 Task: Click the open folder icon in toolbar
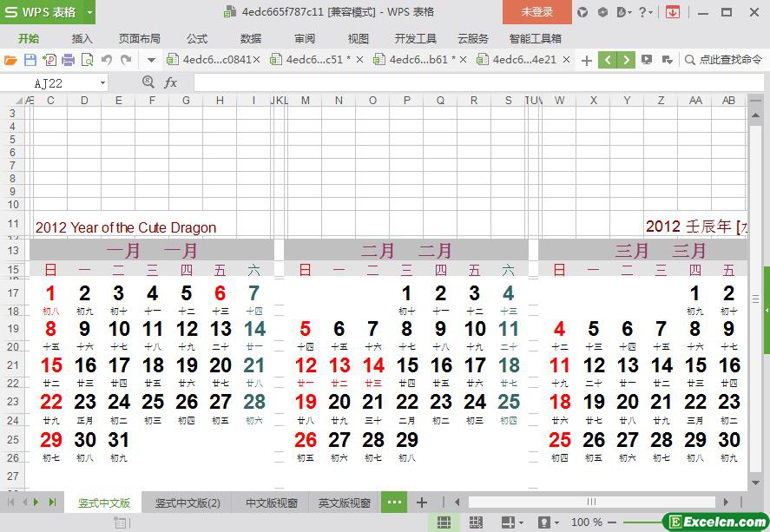tap(10, 60)
